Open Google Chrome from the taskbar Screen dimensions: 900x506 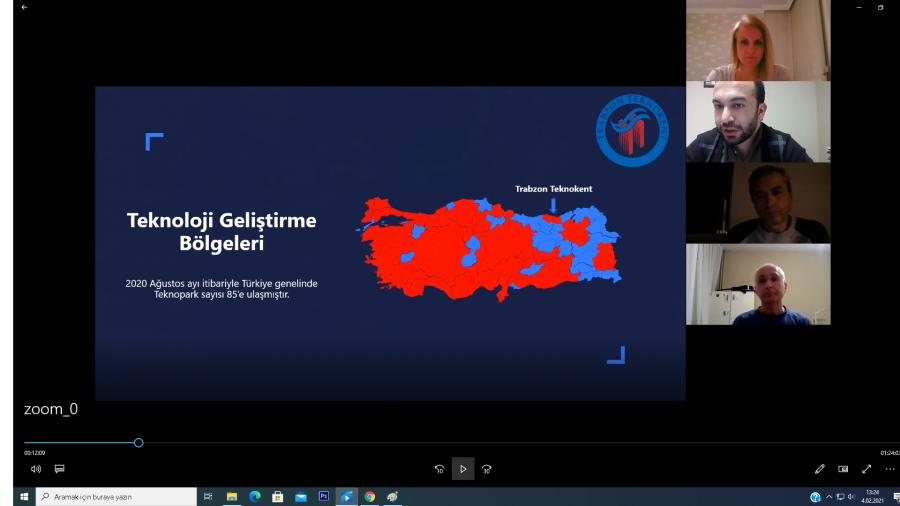point(369,497)
